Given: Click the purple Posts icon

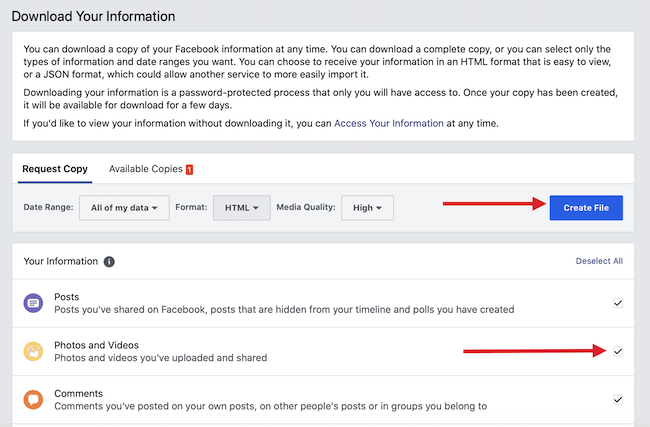Looking at the screenshot, I should (x=33, y=303).
